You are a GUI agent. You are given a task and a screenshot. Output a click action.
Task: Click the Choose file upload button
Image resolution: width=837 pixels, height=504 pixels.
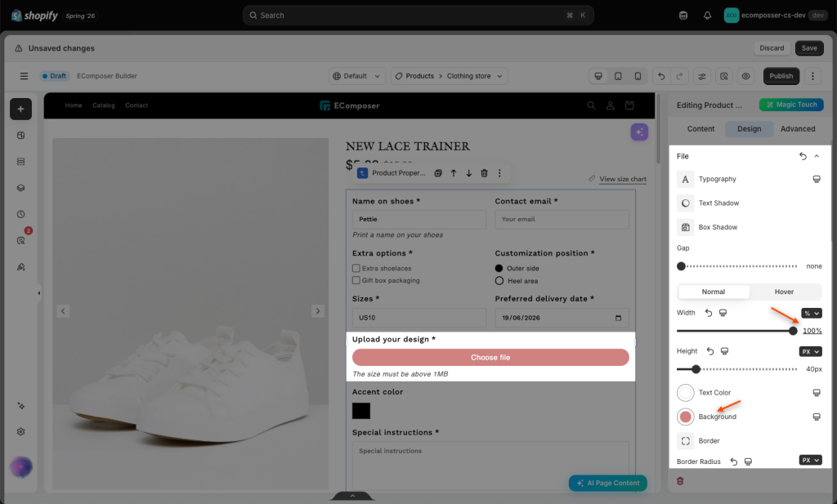490,357
